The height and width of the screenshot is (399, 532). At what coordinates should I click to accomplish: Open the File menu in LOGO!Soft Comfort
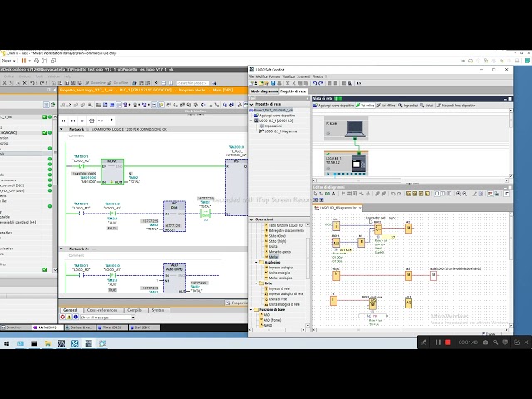click(251, 76)
